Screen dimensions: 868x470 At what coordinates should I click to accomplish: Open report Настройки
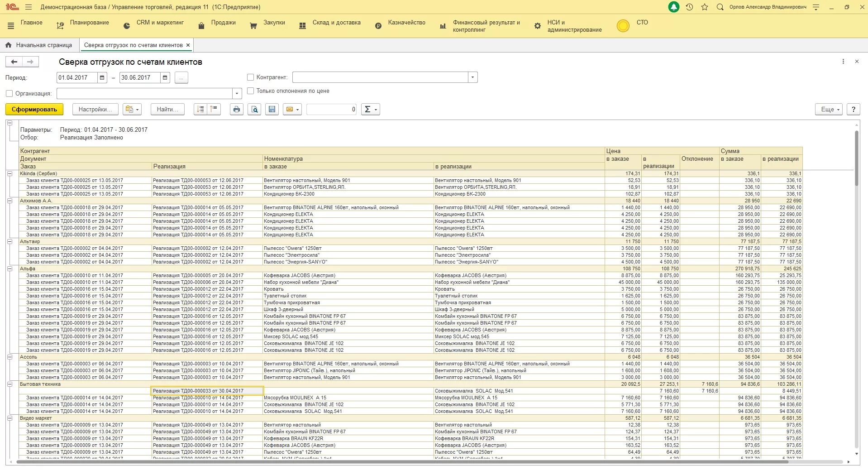(x=95, y=109)
